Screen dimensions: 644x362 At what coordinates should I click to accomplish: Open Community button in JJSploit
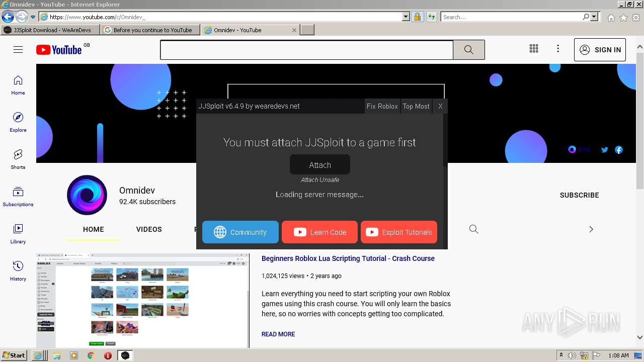pyautogui.click(x=240, y=232)
